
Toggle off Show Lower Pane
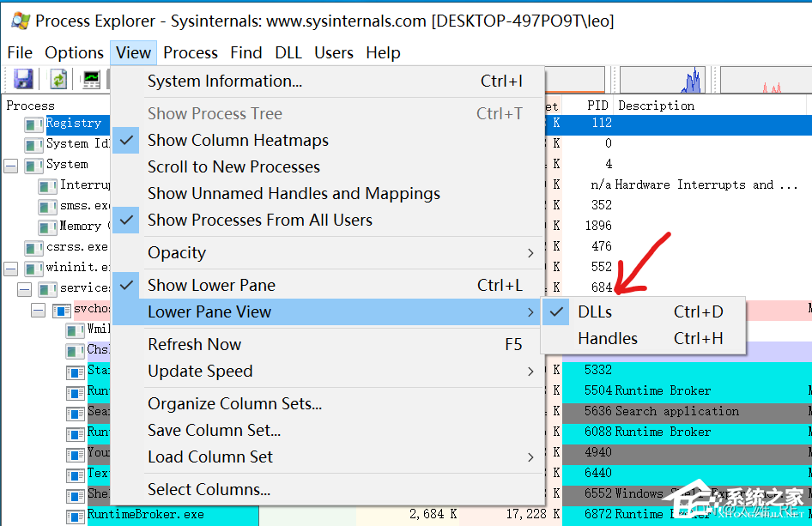pos(211,285)
